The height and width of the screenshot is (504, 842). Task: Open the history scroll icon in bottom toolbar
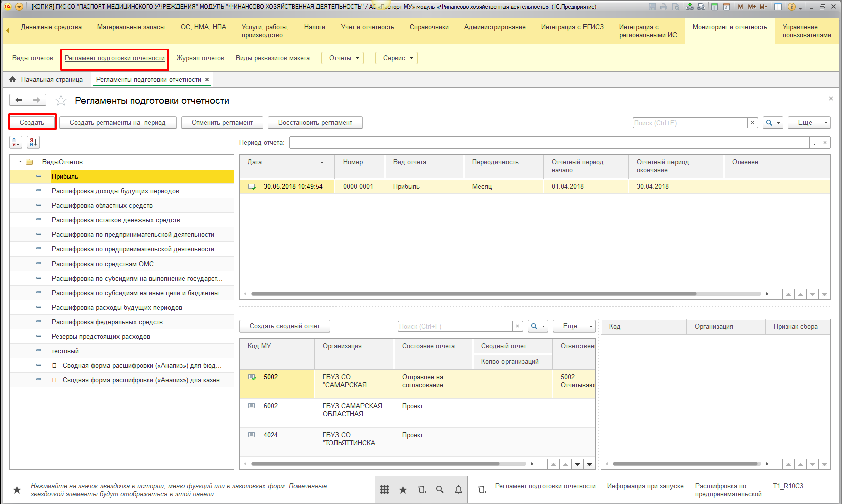point(421,490)
